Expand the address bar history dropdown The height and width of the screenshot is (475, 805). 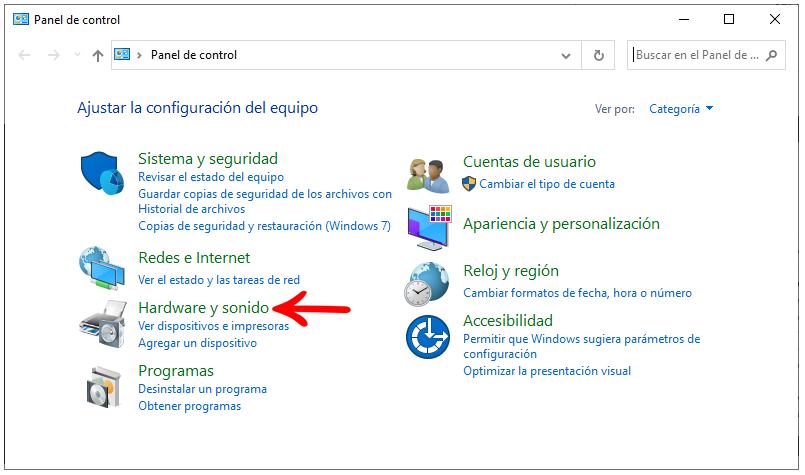coord(566,55)
